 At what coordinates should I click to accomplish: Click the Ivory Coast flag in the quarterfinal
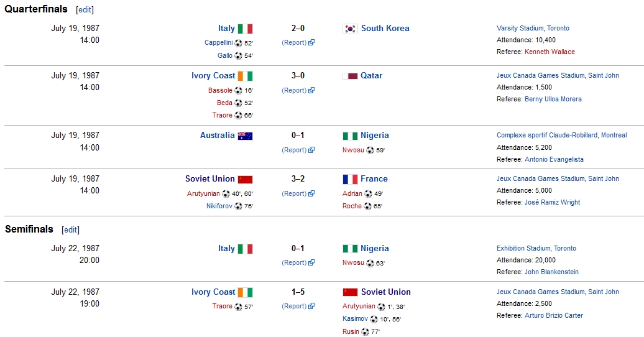tap(246, 76)
